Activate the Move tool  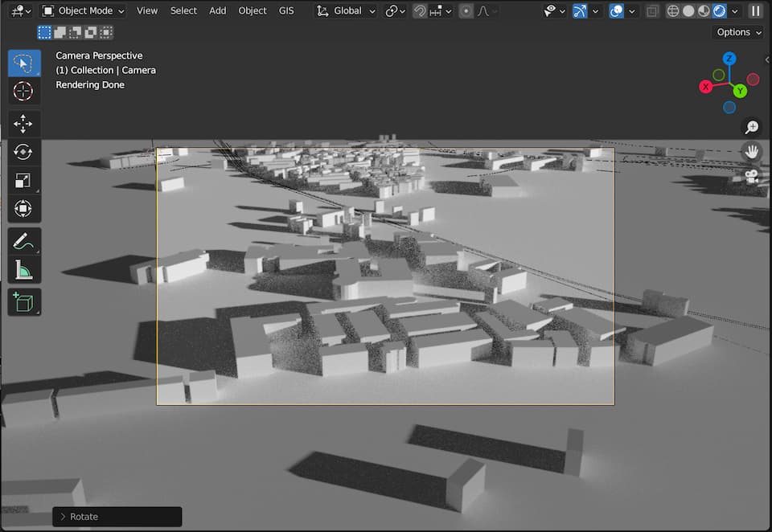pos(23,124)
